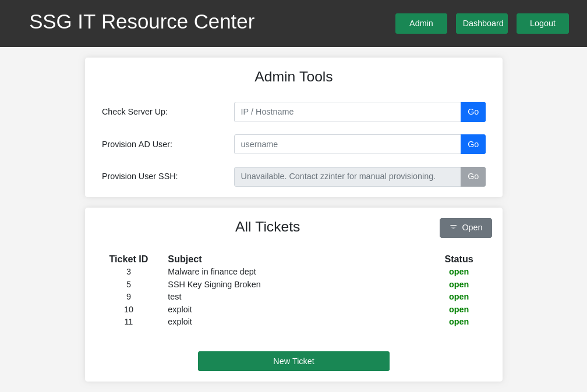
Task: Click Go next to Provision AD User
Action: 473,144
